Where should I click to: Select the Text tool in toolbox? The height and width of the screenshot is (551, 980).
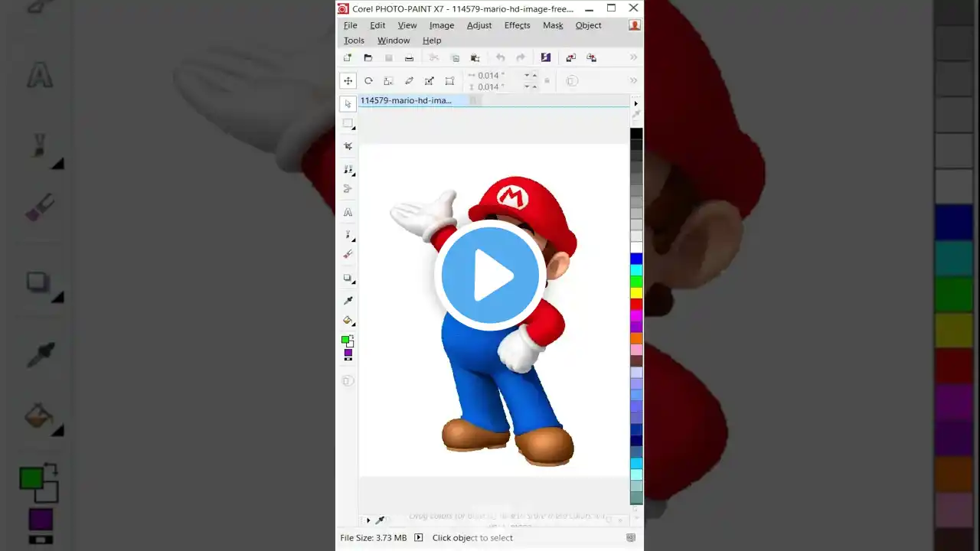(x=348, y=212)
